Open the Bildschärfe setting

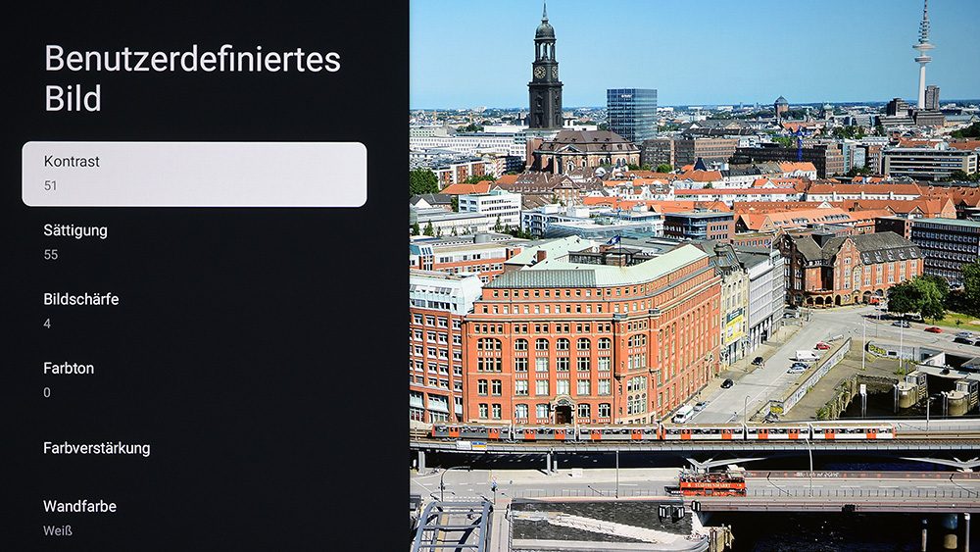(x=194, y=311)
